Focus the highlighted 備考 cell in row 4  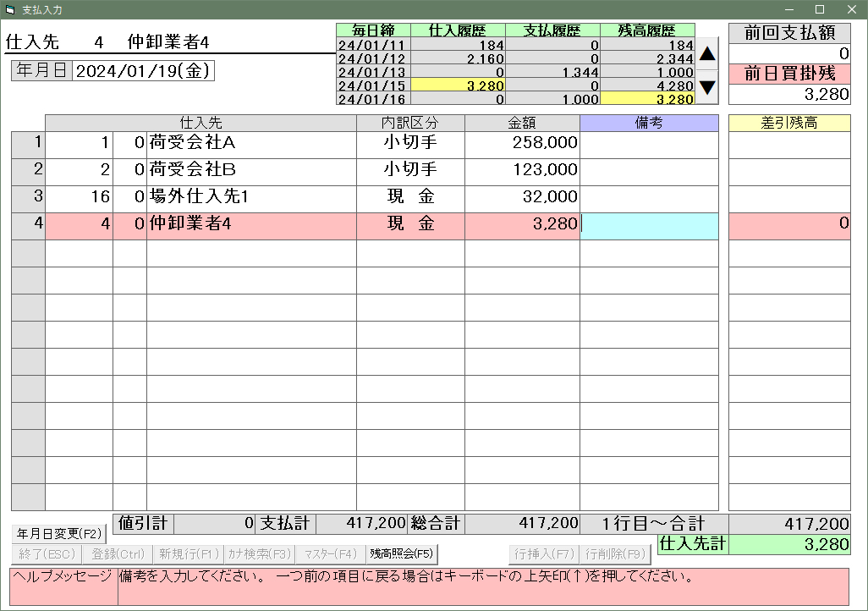click(649, 225)
